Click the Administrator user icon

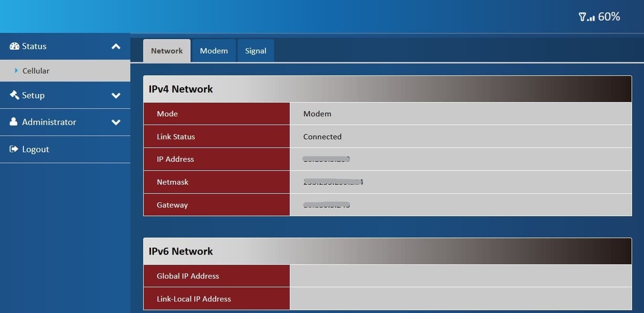pos(14,122)
